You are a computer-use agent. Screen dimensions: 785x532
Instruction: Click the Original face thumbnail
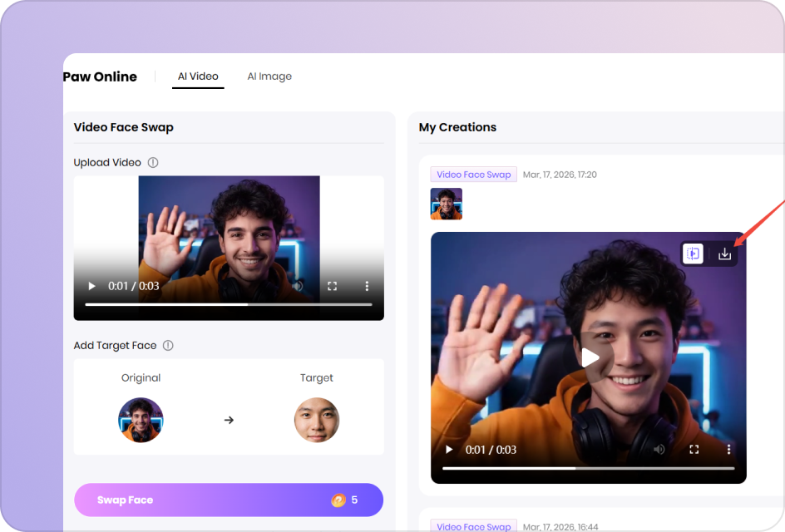coord(141,420)
